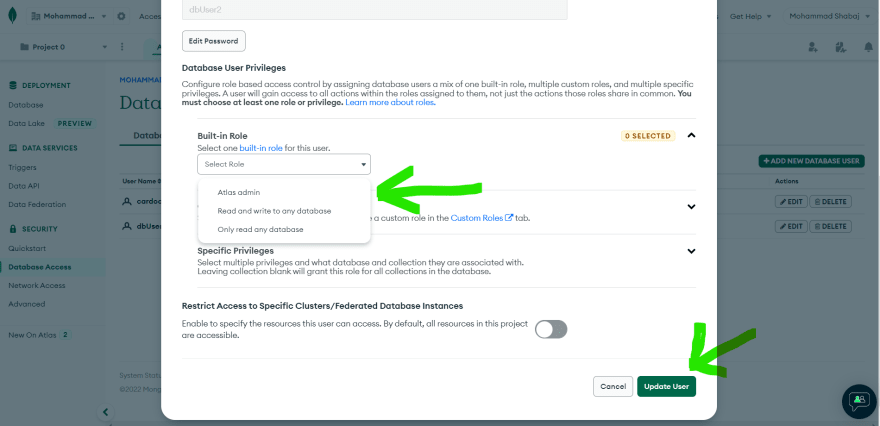The image size is (880, 426).
Task: Click the invite user icon in header
Action: coord(813,47)
